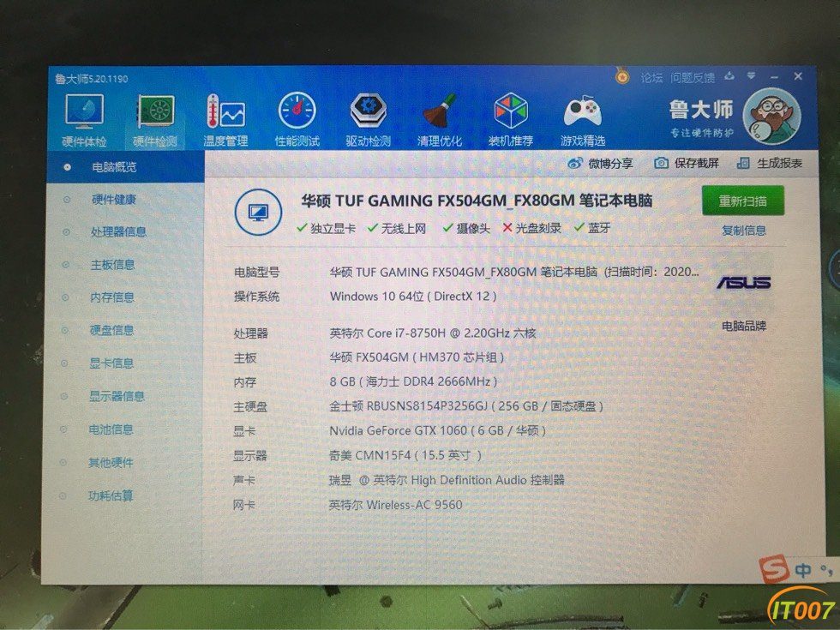Click the gold medal icon in title bar
The width and height of the screenshot is (840, 630).
click(621, 76)
